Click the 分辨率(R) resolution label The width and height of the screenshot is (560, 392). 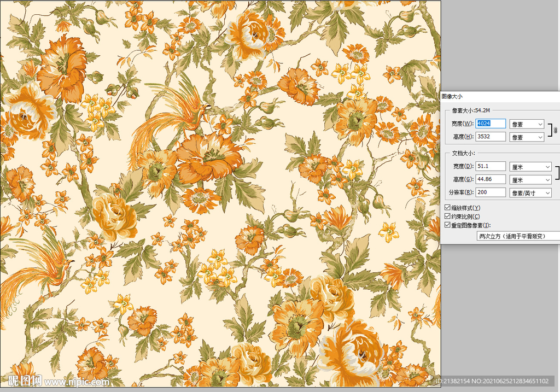click(x=461, y=193)
